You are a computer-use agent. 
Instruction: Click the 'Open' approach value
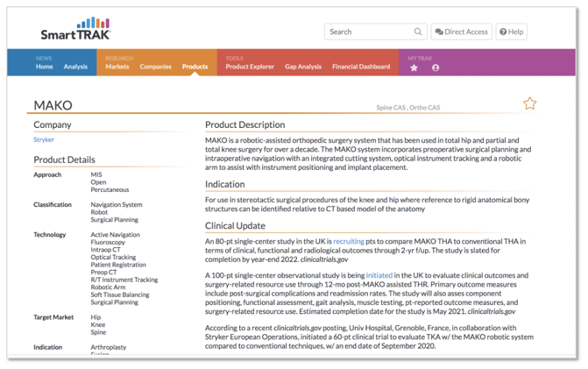pyautogui.click(x=98, y=182)
